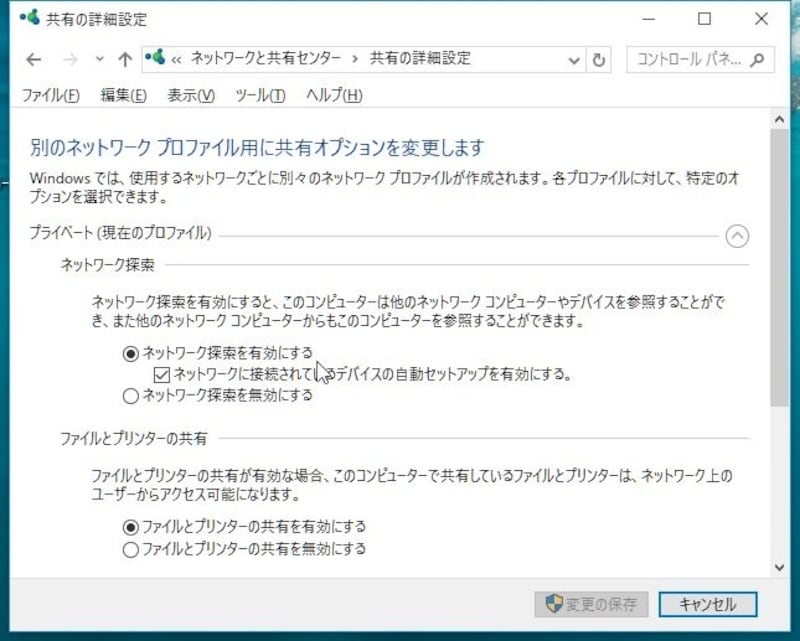The height and width of the screenshot is (641, 800).
Task: Click the control panel search field
Action: coord(700,60)
